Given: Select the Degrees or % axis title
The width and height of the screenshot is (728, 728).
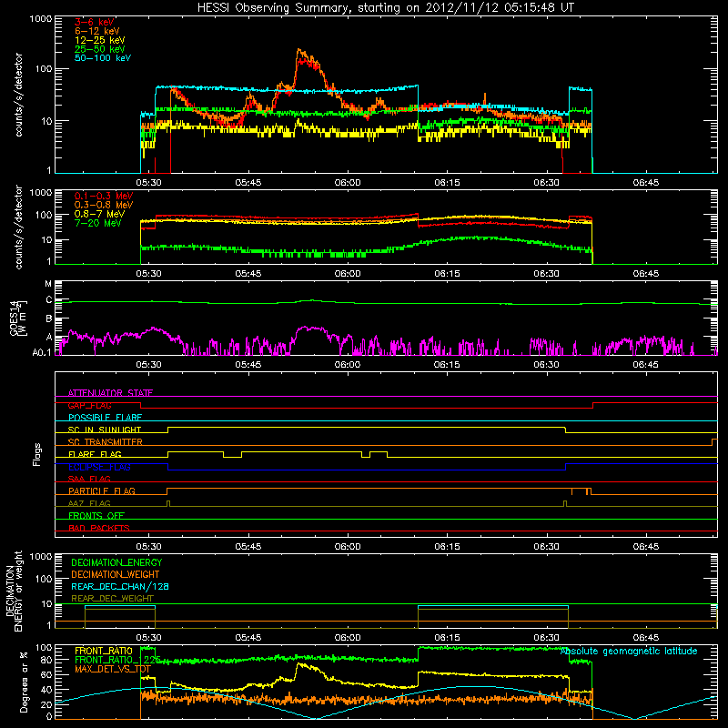Looking at the screenshot, I should pos(24,682).
